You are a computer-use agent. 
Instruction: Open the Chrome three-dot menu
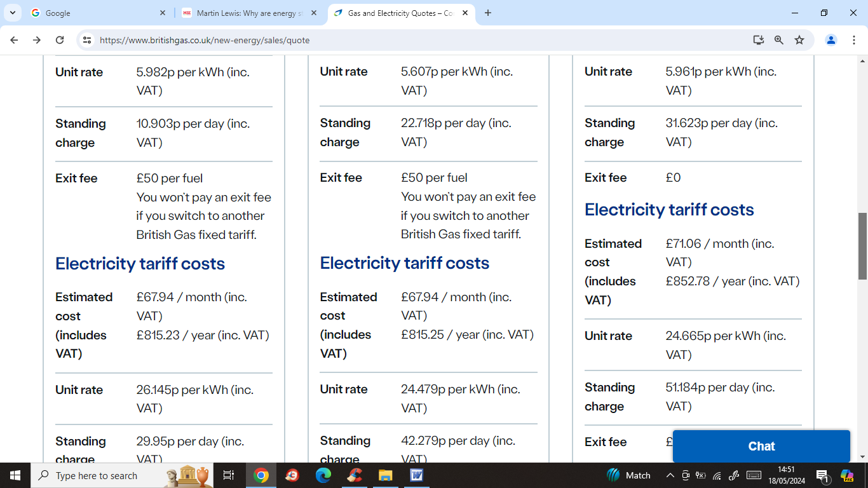pos(854,40)
